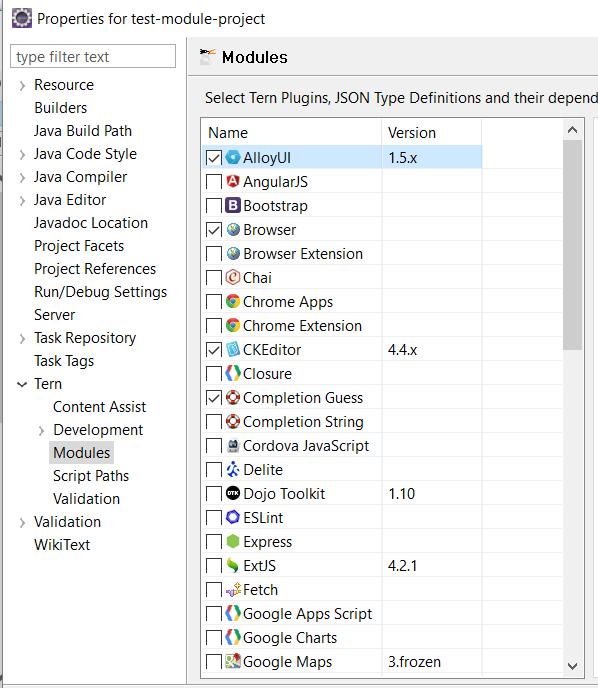Click the Cordova JavaScript icon
Screen dimensions: 598x688
[x=233, y=445]
